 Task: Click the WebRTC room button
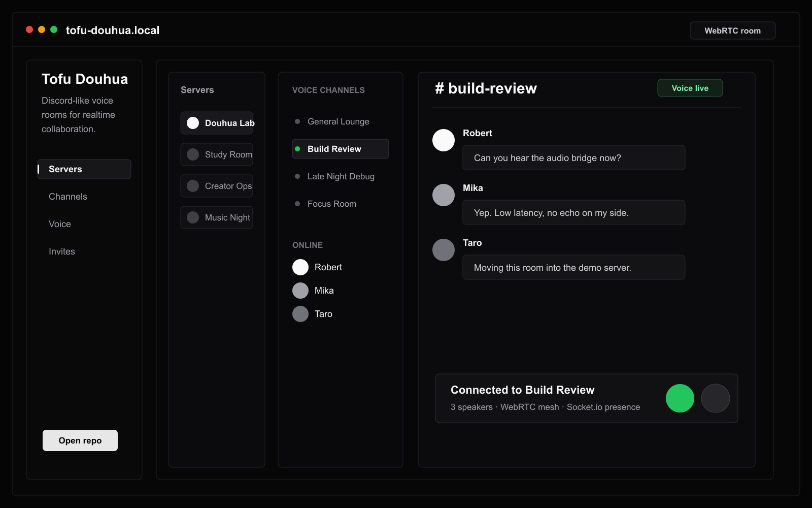(x=733, y=30)
